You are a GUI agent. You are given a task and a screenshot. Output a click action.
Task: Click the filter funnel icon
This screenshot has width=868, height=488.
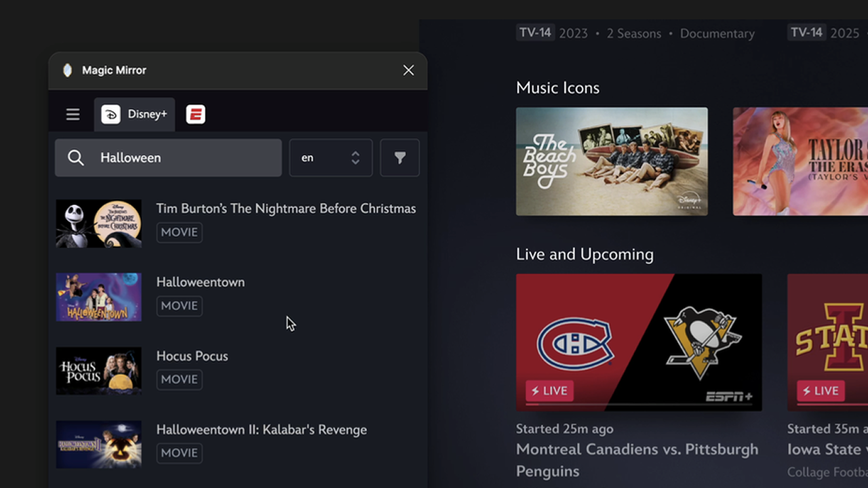[399, 158]
